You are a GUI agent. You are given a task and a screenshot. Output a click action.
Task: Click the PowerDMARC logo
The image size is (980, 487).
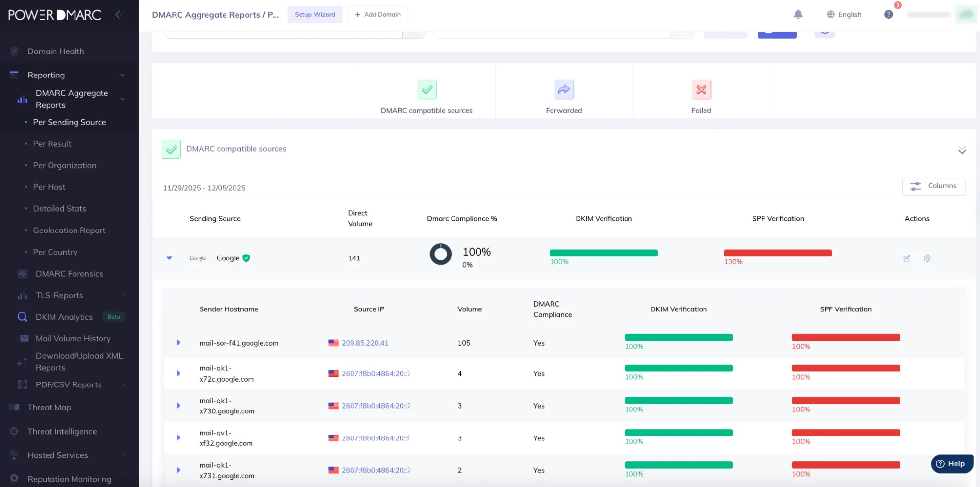54,15
